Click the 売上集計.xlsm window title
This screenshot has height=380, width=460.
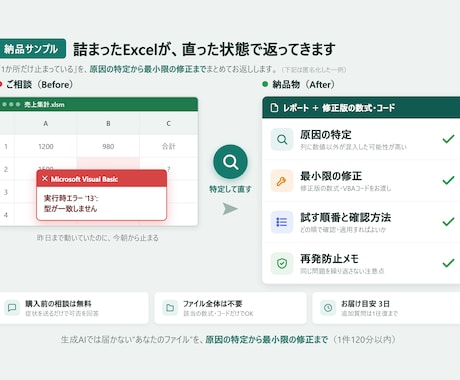point(44,104)
